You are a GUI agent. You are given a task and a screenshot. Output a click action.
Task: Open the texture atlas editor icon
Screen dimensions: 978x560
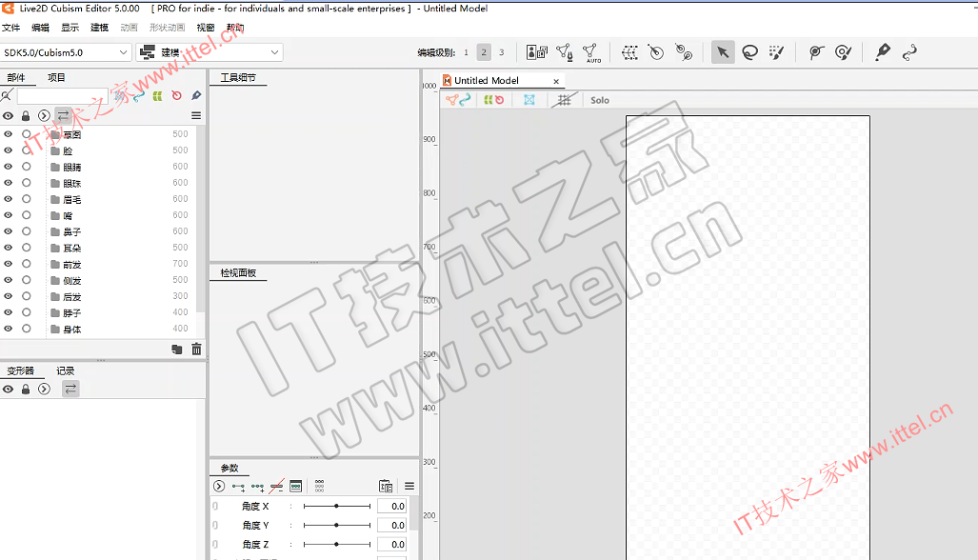(536, 52)
